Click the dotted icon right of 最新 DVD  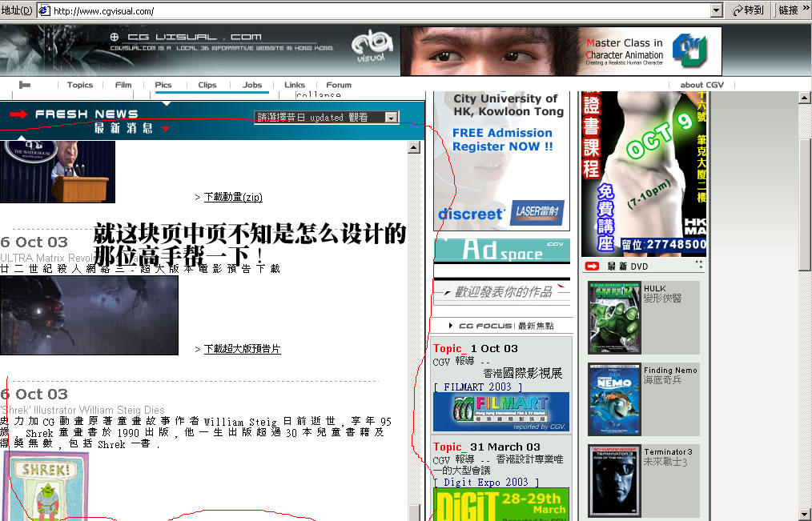pyautogui.click(x=699, y=265)
